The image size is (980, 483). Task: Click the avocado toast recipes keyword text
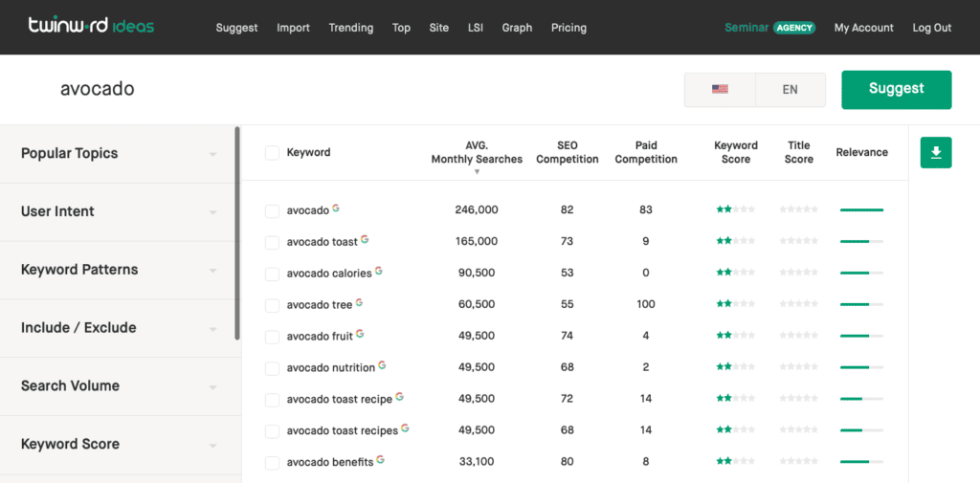[343, 431]
